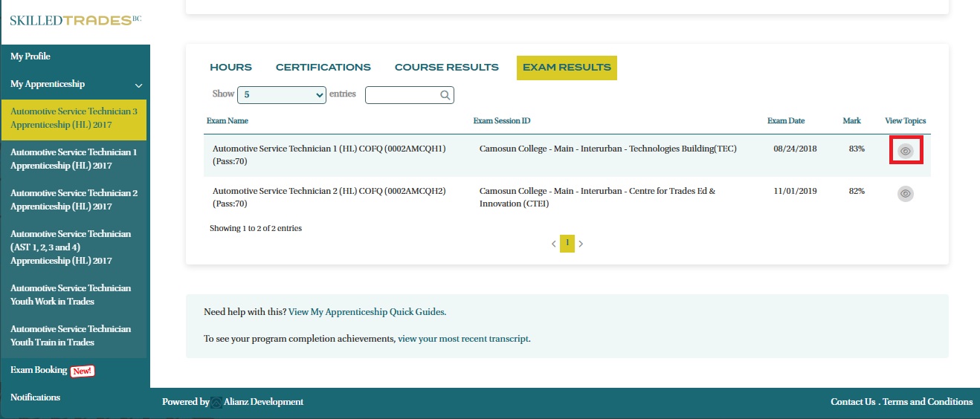
Task: View topics for Technician 1 exam
Action: point(905,151)
